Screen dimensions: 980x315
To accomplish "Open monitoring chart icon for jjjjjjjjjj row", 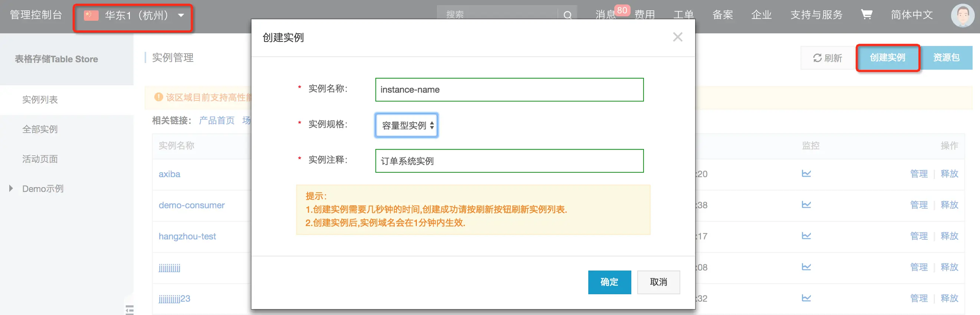I will click(x=806, y=267).
